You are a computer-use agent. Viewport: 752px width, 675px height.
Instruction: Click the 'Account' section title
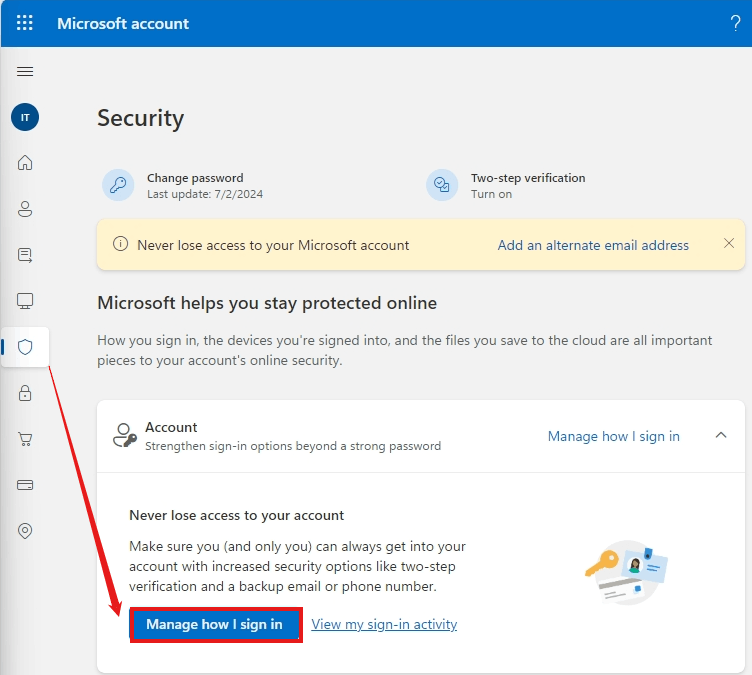(171, 427)
